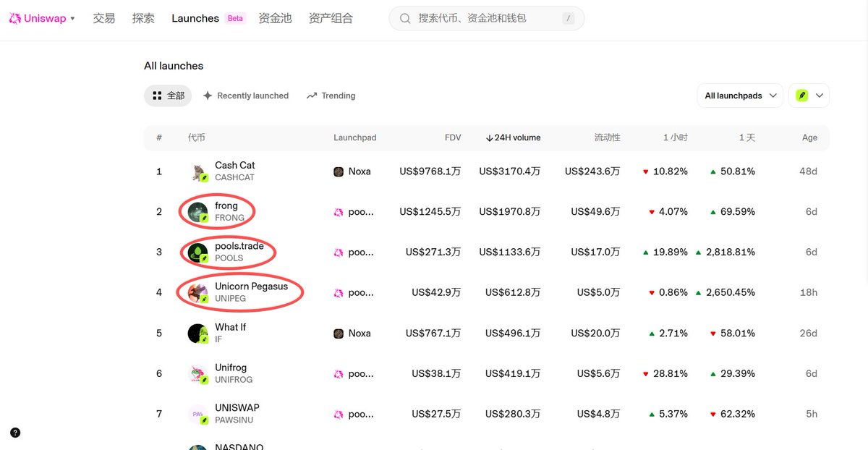Click the launchpad icon in Unicorn Pegasus row
The width and height of the screenshot is (868, 450).
coord(339,293)
